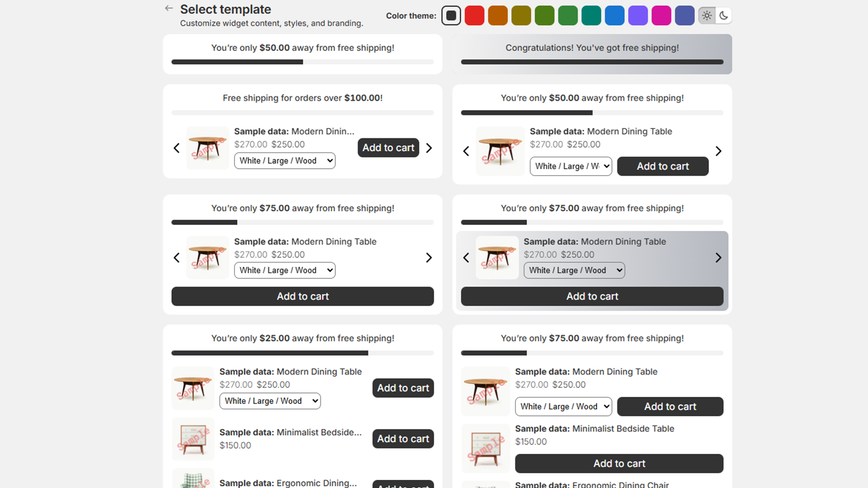Image resolution: width=868 pixels, height=488 pixels.
Task: Choose the red color theme swatch
Action: pos(474,16)
